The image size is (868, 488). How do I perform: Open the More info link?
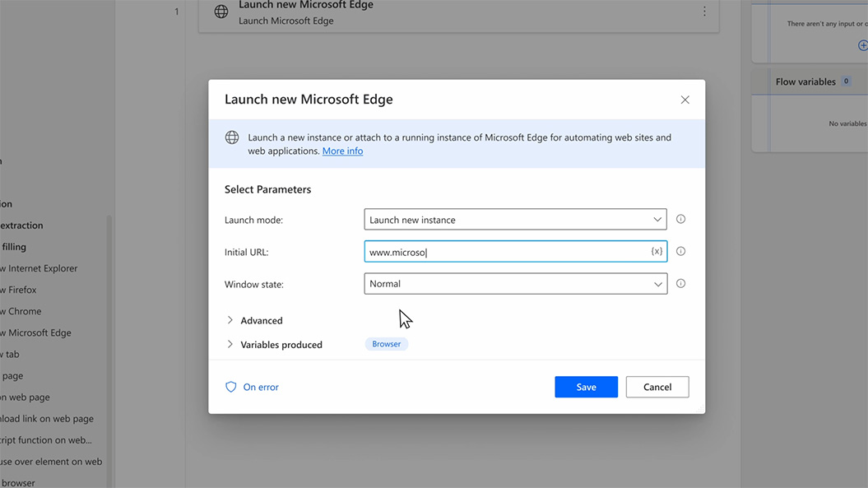tap(342, 151)
